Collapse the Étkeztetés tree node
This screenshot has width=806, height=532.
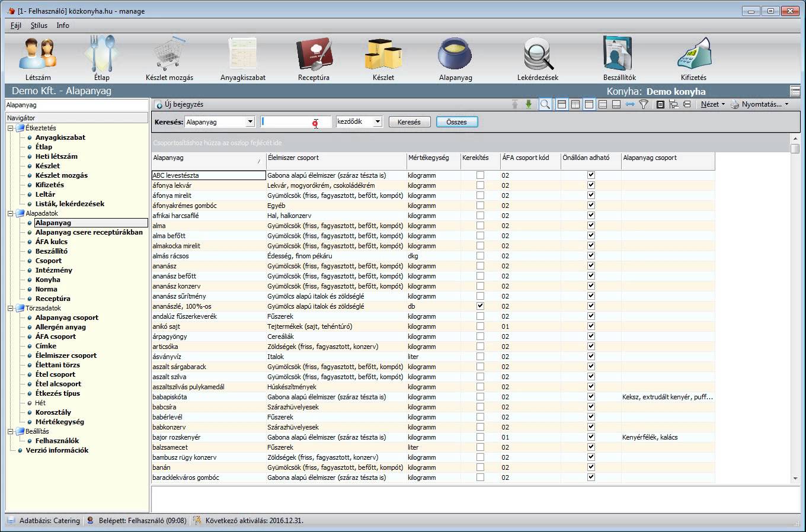[11, 128]
